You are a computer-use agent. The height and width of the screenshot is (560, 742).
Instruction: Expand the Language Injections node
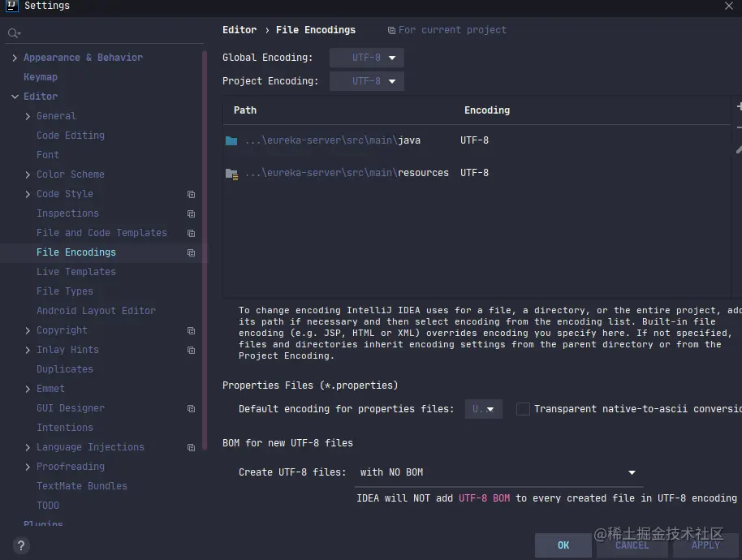(28, 447)
